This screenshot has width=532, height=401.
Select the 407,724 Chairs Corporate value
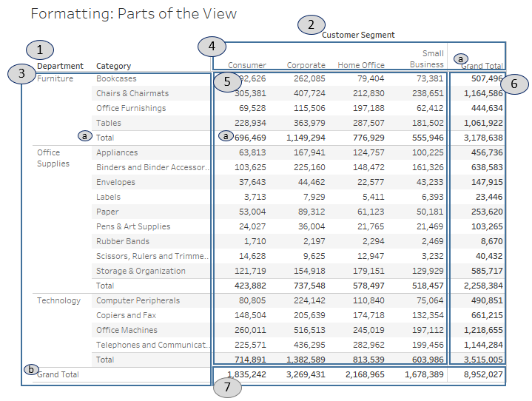309,93
